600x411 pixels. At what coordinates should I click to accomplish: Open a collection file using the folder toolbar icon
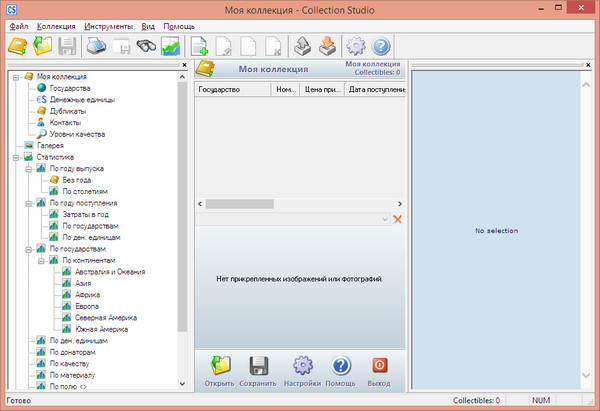43,46
